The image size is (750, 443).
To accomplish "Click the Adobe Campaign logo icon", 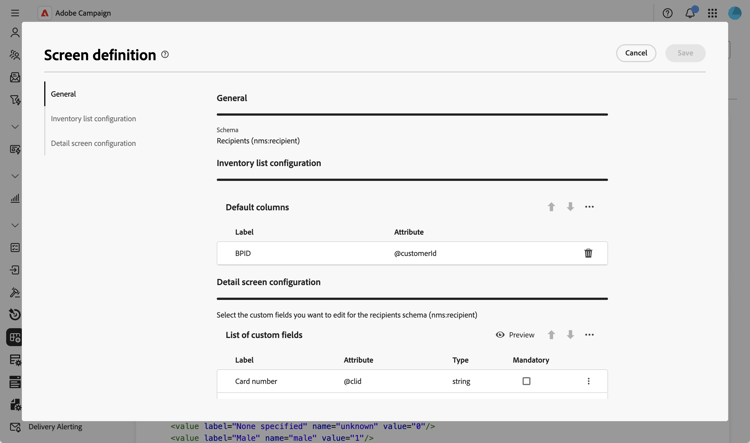I will click(x=44, y=13).
